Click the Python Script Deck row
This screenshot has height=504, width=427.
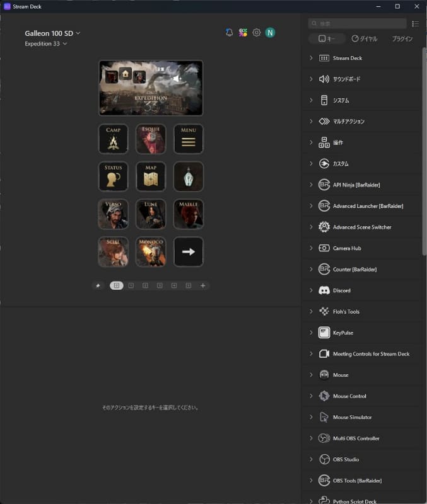coord(362,500)
